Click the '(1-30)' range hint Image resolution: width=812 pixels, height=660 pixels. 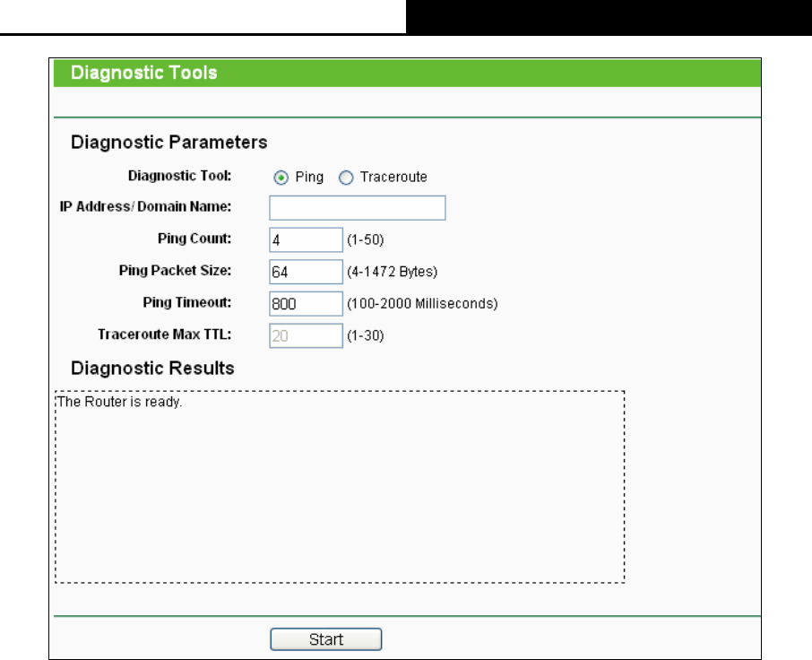click(x=366, y=335)
